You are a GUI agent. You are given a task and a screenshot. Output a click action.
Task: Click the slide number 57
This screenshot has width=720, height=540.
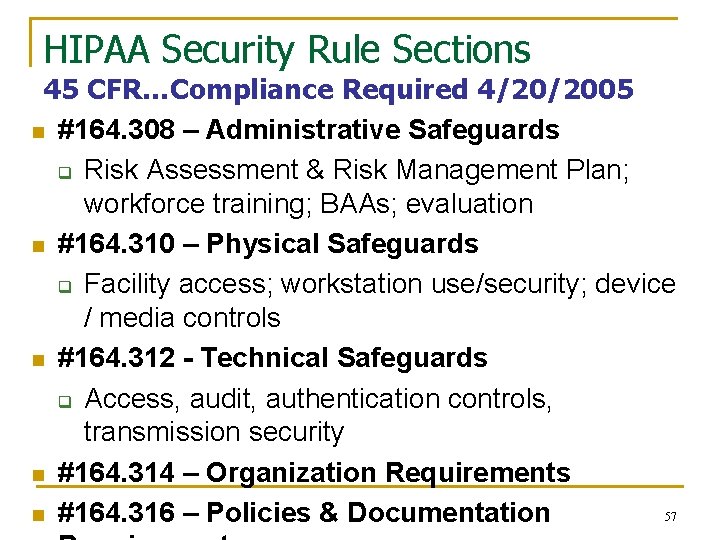click(671, 517)
